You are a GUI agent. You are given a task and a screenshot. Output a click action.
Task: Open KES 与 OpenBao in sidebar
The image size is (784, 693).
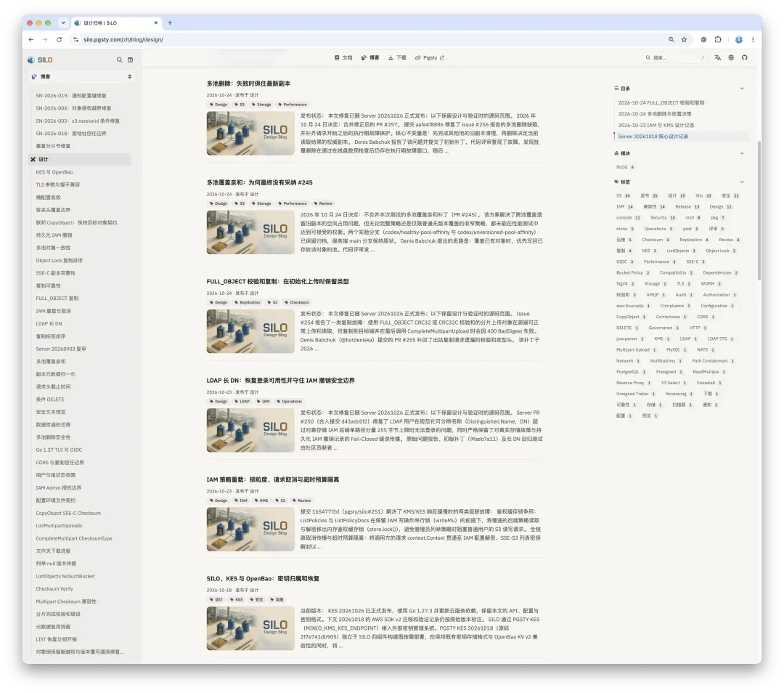click(x=54, y=172)
